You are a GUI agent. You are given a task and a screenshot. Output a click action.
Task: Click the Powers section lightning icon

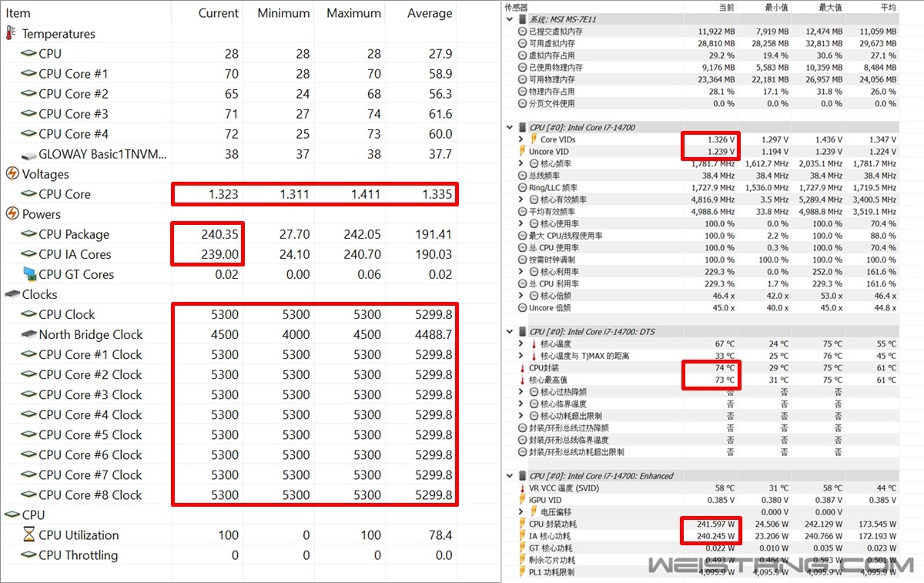pos(12,214)
